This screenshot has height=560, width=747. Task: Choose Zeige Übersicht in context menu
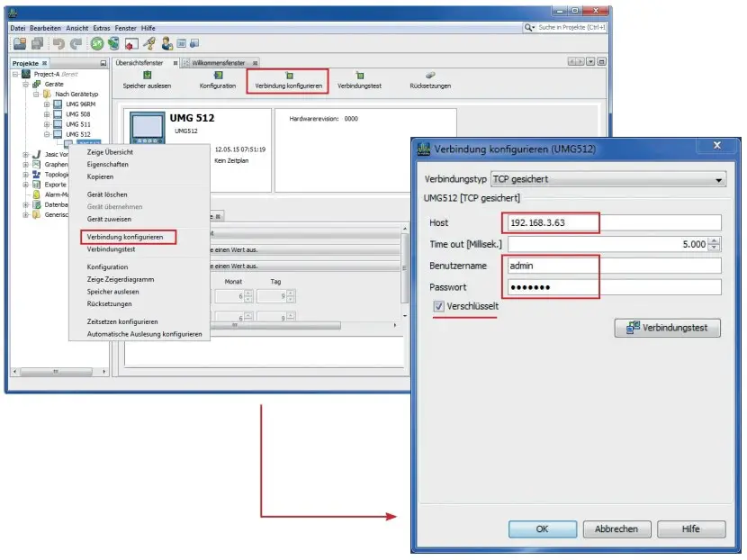click(110, 152)
